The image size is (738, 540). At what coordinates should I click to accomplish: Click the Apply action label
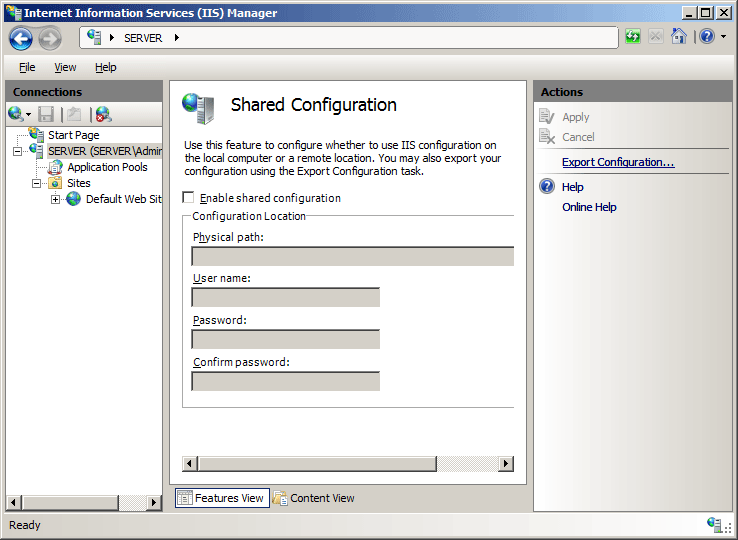pos(576,117)
